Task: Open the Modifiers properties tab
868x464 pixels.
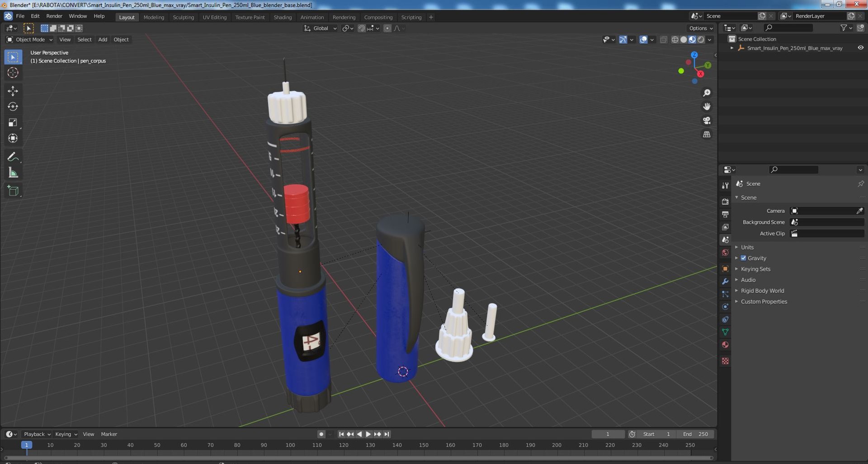Action: (x=725, y=281)
